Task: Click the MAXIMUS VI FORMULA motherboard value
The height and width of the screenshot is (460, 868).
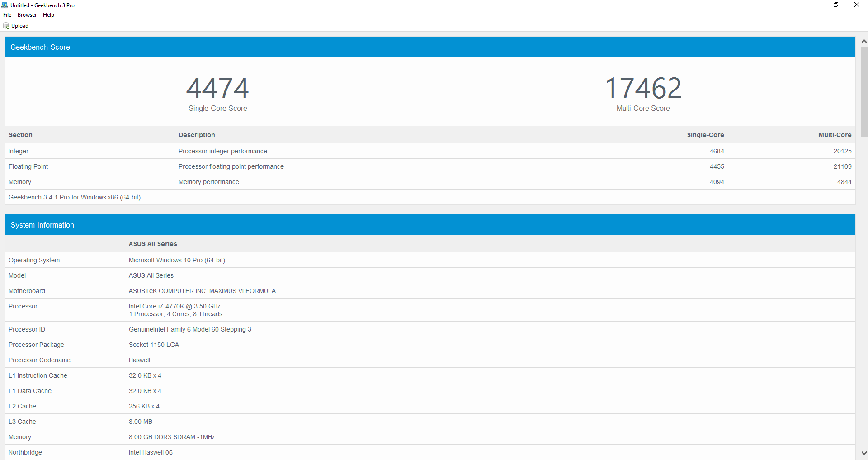Action: 202,291
